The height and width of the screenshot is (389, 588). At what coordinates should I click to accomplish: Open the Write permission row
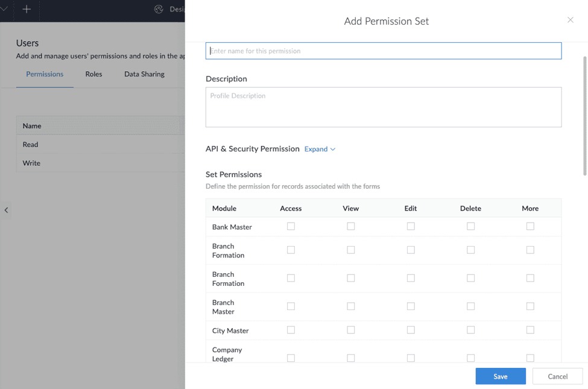[31, 163]
